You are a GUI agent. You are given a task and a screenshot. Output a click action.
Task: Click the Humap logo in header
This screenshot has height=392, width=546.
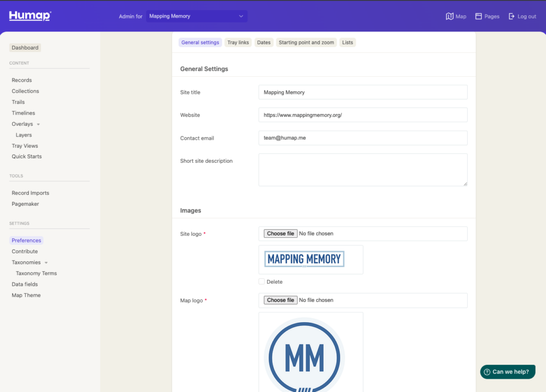tap(30, 16)
